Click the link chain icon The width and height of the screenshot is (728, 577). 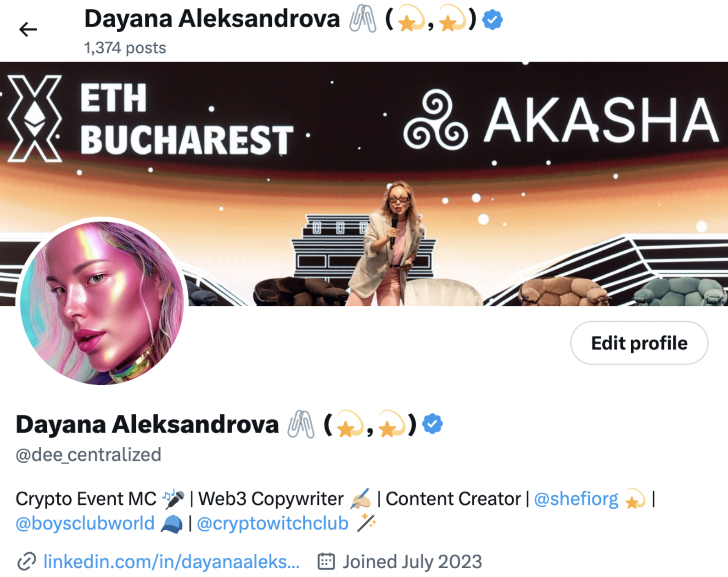click(x=27, y=561)
